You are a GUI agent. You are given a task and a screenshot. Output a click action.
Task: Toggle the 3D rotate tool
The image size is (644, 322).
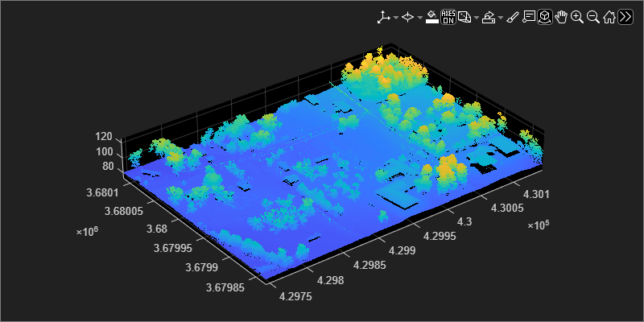545,17
